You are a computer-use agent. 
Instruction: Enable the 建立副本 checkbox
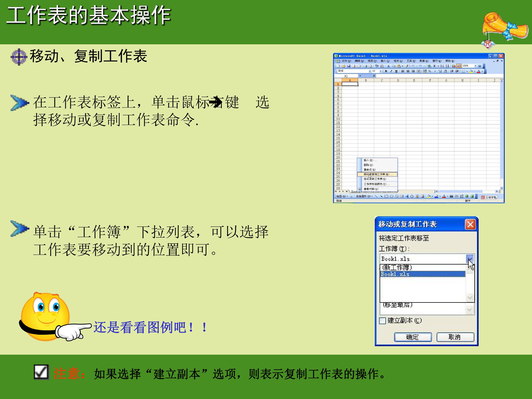click(382, 321)
